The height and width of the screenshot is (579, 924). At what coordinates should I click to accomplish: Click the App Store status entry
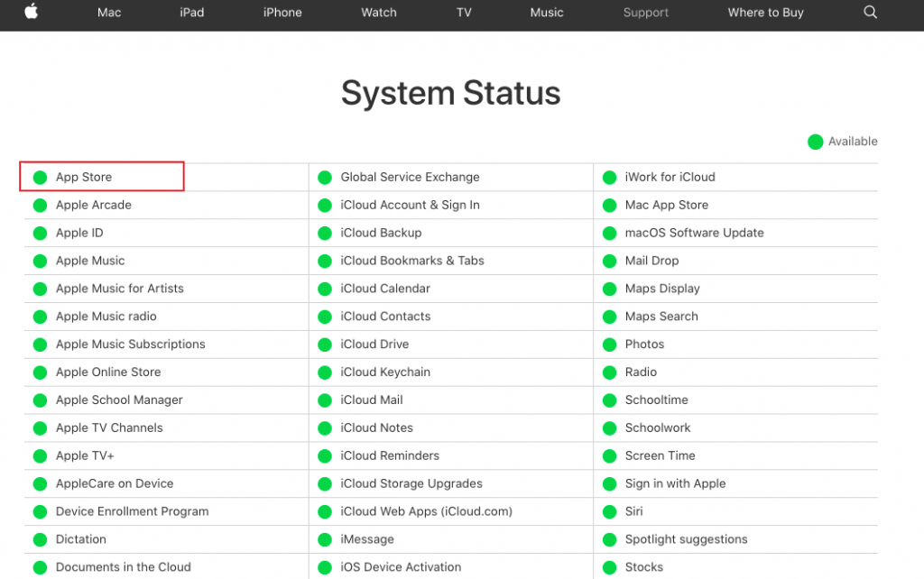tap(84, 177)
